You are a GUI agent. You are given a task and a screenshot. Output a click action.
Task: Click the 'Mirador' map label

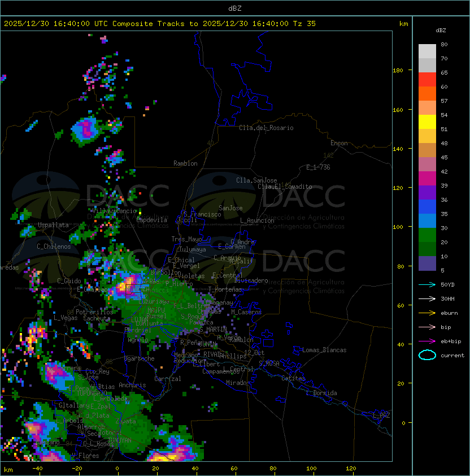(x=238, y=383)
